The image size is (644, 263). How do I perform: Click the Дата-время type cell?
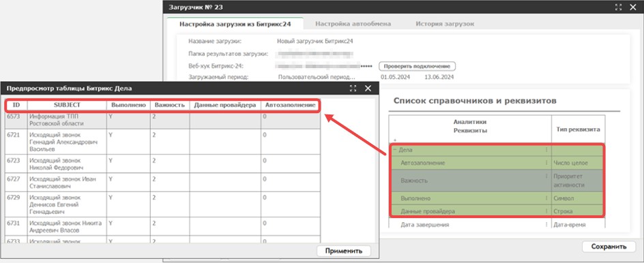click(x=578, y=225)
